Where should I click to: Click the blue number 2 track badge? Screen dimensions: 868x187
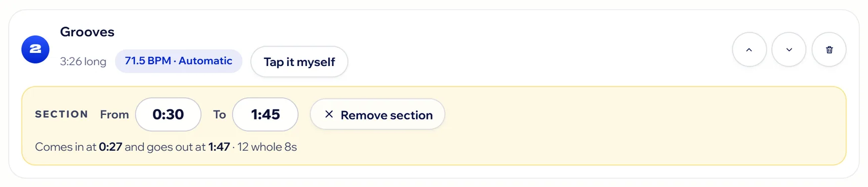click(x=35, y=49)
